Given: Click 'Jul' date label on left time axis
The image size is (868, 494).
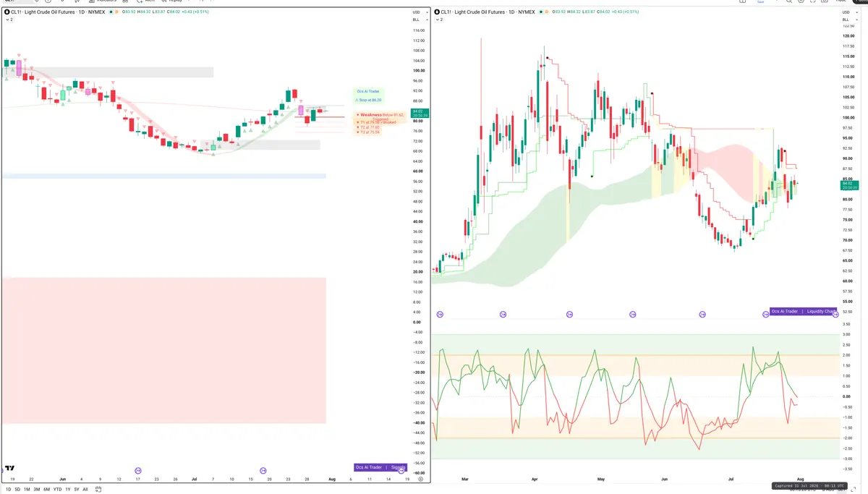Looking at the screenshot, I should click(x=195, y=479).
